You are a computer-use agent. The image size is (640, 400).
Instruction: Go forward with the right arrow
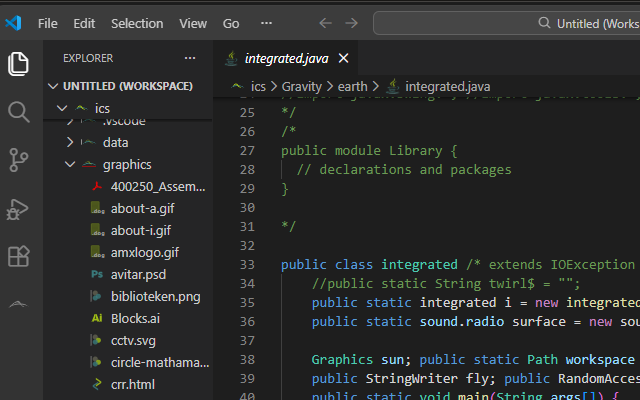coord(351,23)
